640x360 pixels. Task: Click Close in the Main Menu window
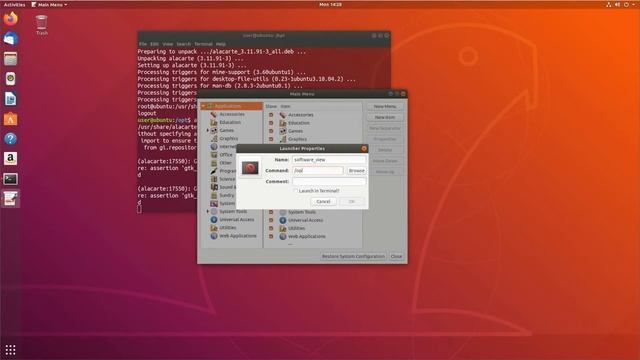tap(396, 256)
